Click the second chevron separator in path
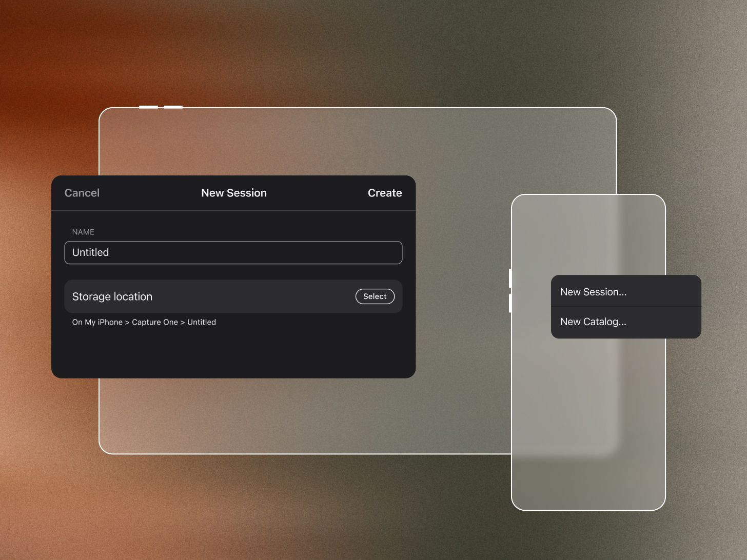Screen dimensions: 747x560 click(x=183, y=323)
